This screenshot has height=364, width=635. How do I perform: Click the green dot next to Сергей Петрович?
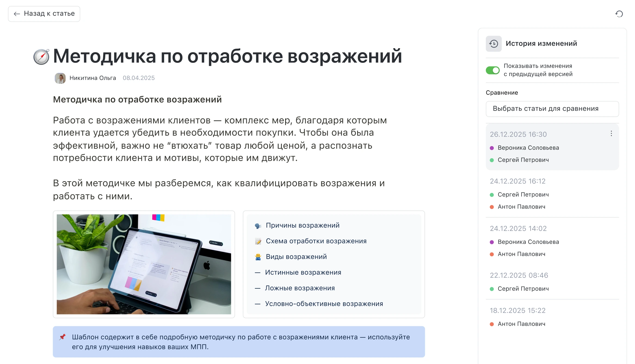[492, 160]
